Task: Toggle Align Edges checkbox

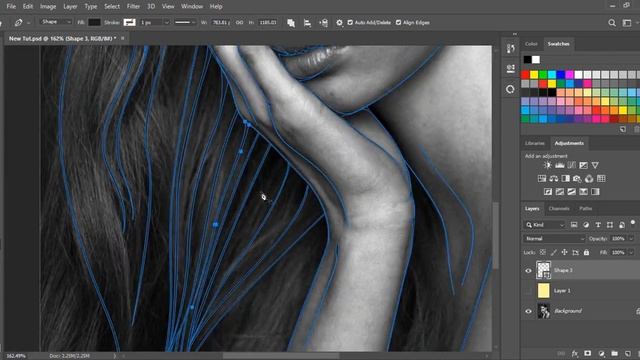Action: click(x=398, y=23)
